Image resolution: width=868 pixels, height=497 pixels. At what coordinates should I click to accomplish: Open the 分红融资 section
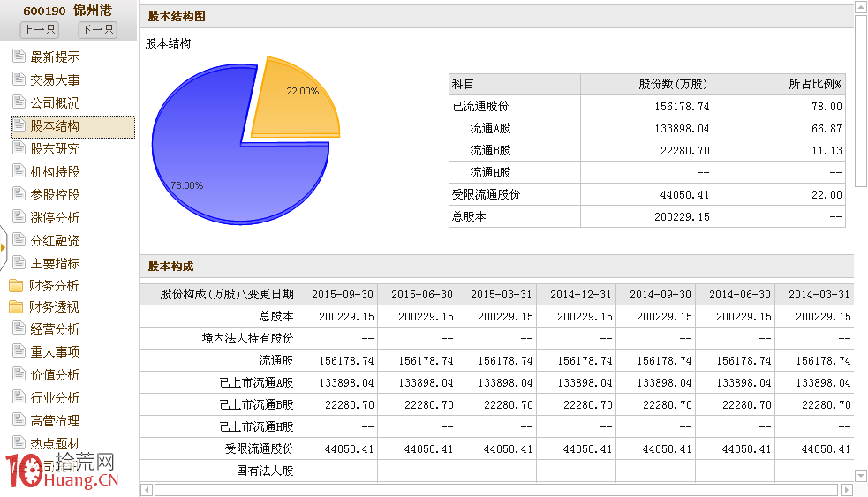tap(55, 241)
